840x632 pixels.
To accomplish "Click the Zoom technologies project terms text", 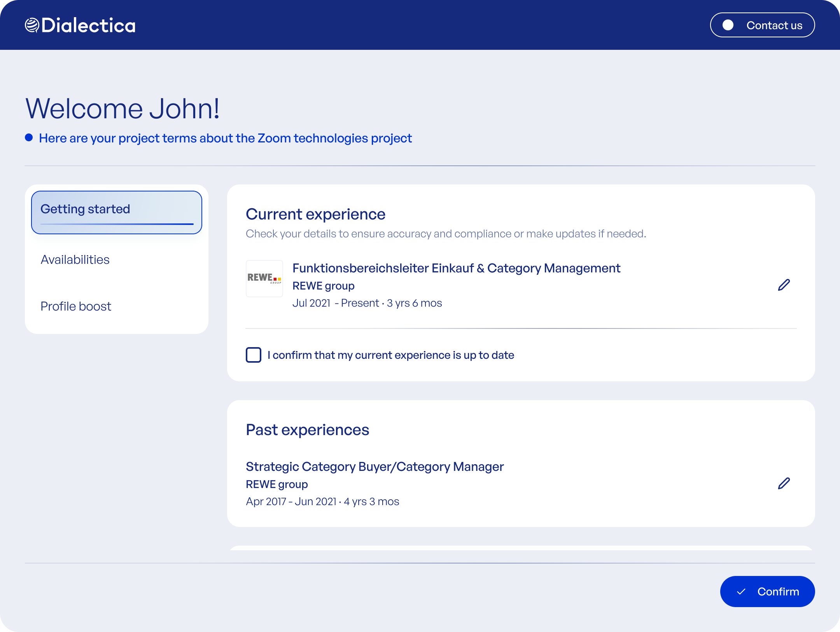I will pyautogui.click(x=225, y=138).
